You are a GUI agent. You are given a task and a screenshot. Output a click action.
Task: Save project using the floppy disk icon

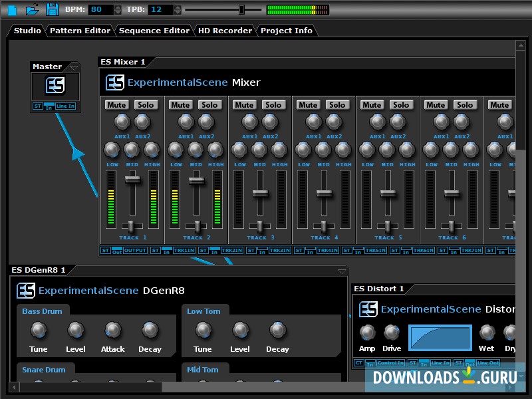52,10
